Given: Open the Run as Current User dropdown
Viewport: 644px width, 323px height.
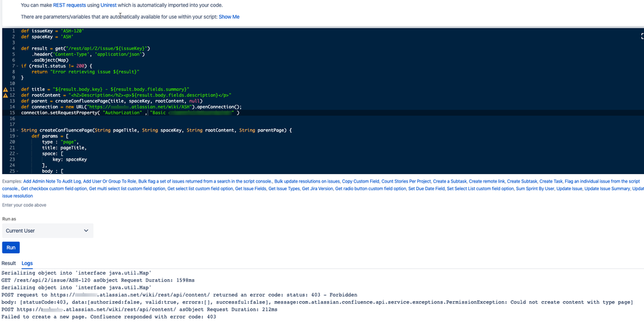Looking at the screenshot, I should click(x=48, y=231).
